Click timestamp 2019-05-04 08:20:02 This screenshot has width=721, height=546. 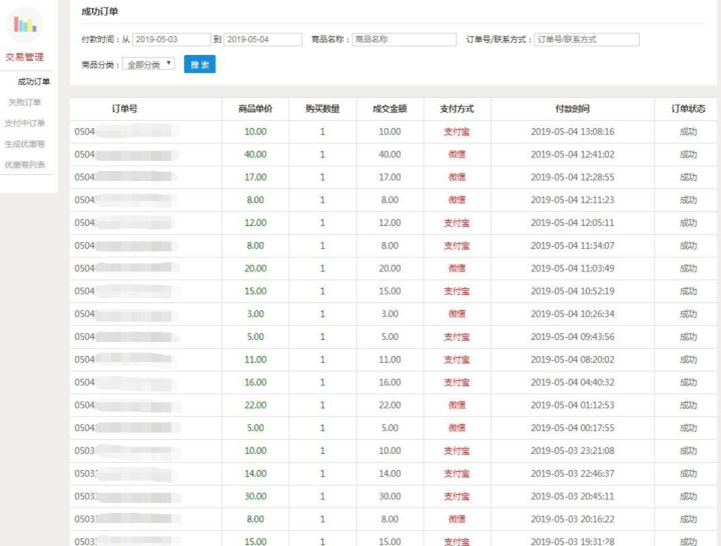point(572,360)
